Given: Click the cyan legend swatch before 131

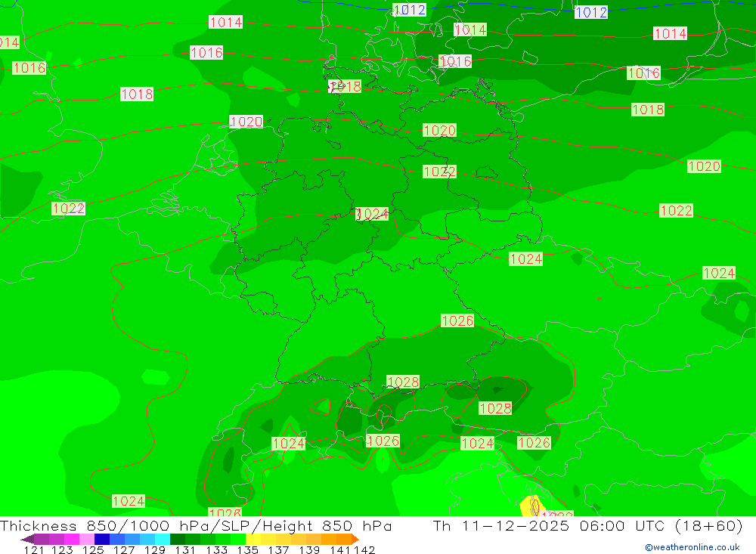Looking at the screenshot, I should click(163, 539).
